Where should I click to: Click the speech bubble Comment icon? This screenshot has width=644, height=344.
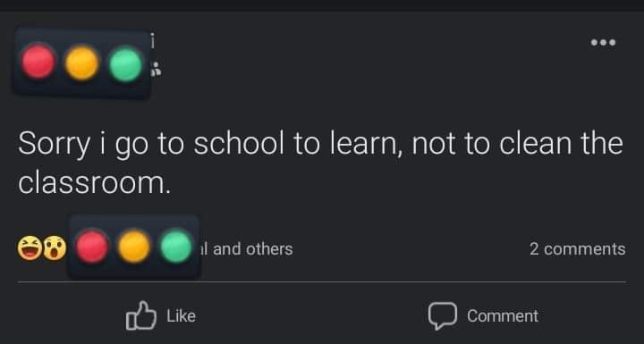pos(443,315)
